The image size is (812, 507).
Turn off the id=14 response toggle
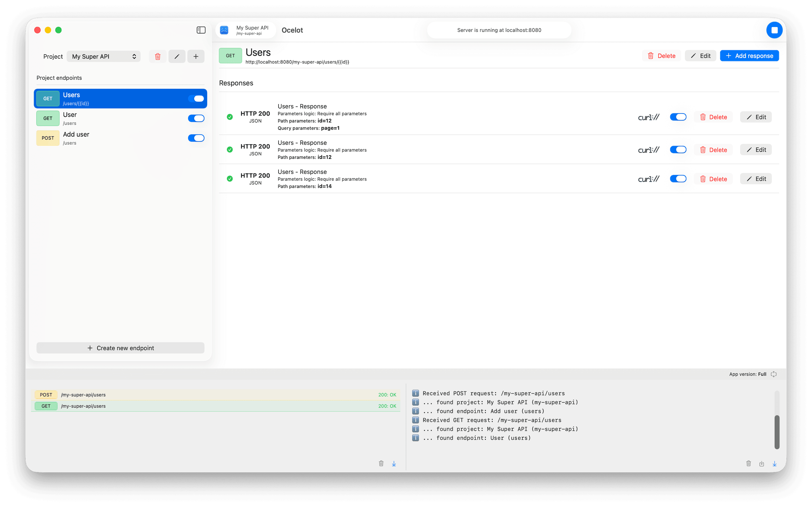(678, 178)
